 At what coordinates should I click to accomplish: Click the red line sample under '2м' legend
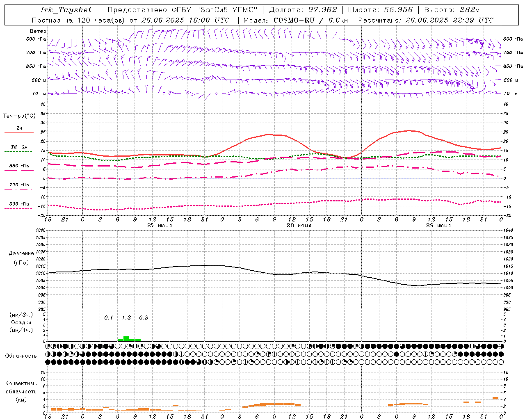point(19,133)
